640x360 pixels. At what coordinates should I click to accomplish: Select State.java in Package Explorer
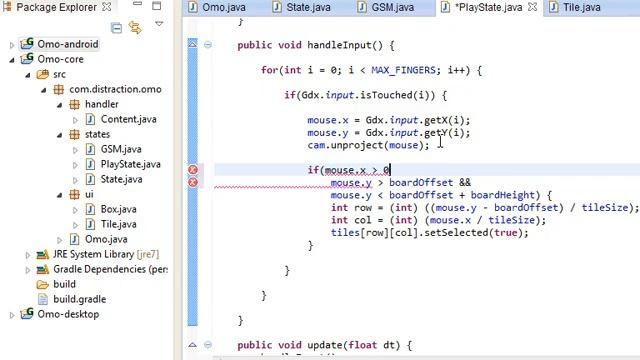(x=122, y=179)
